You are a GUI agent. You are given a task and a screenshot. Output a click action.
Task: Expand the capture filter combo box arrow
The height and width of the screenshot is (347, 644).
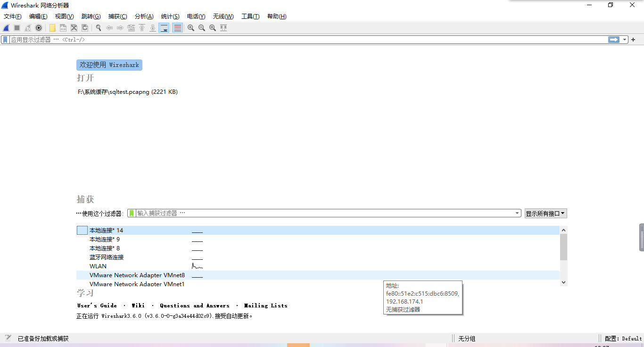click(517, 213)
